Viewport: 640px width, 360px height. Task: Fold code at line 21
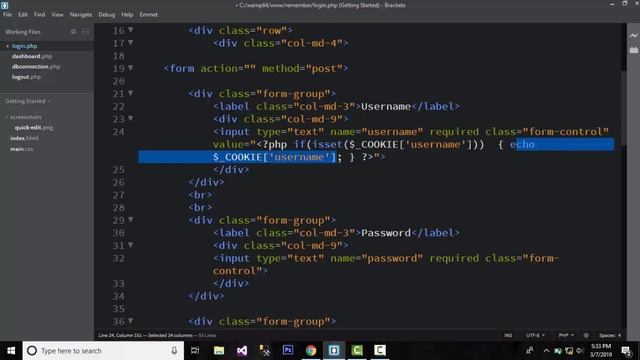[x=131, y=93]
